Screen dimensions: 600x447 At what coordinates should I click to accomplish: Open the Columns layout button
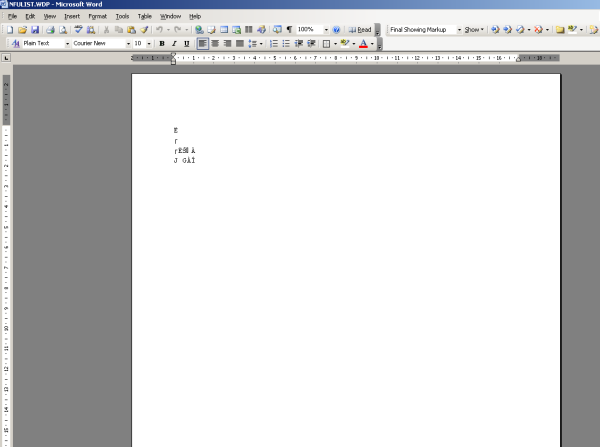(x=249, y=29)
